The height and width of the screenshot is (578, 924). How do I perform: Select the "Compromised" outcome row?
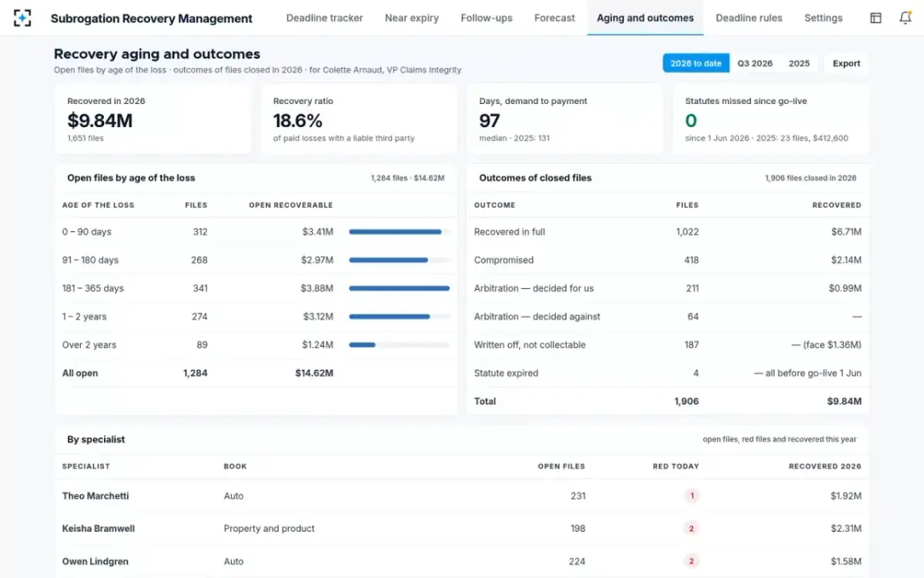tap(668, 260)
